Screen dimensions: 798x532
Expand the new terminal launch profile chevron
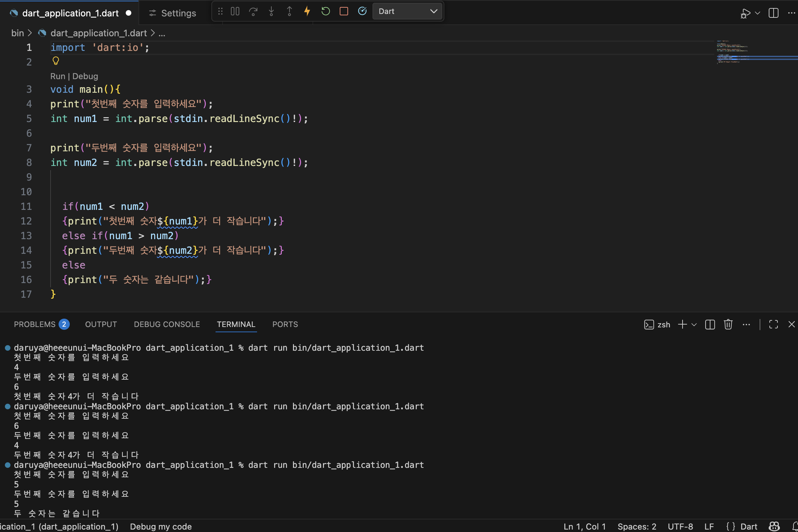pyautogui.click(x=694, y=325)
